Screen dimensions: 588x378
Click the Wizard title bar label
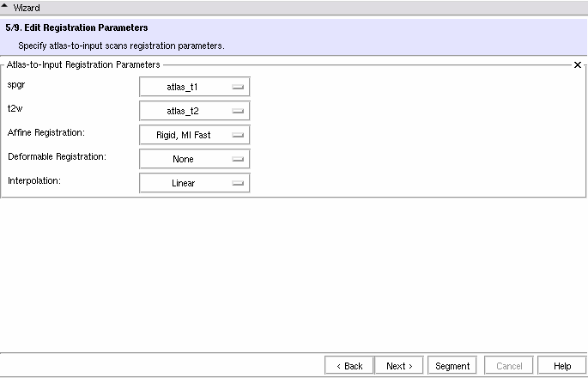(27, 7)
